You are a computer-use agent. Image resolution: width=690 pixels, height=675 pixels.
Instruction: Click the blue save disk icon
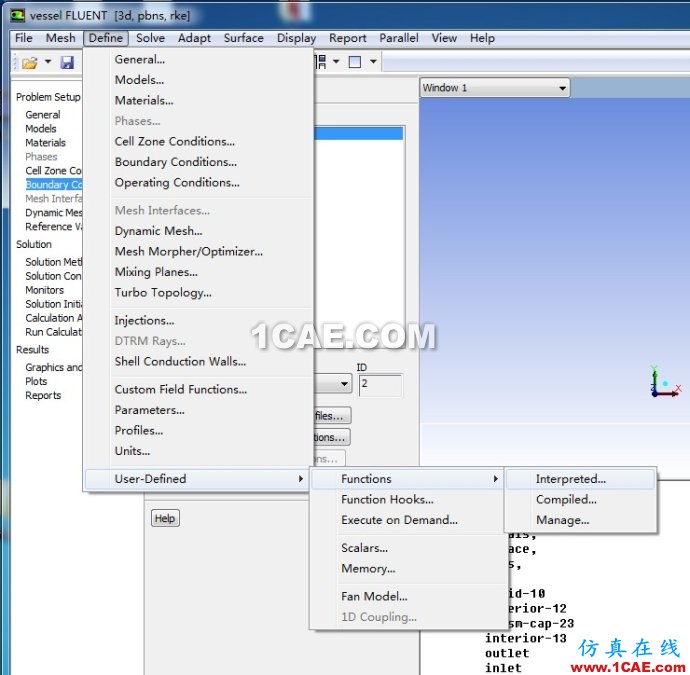(x=67, y=62)
